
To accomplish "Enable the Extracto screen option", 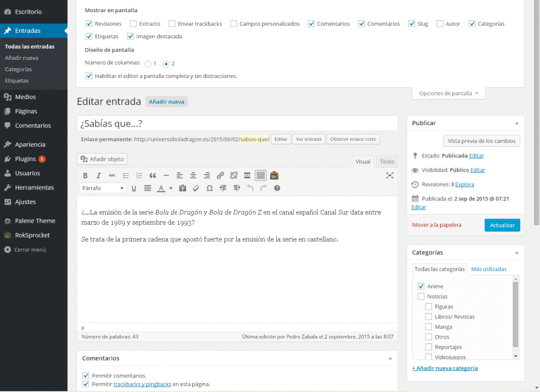I will click(x=133, y=24).
